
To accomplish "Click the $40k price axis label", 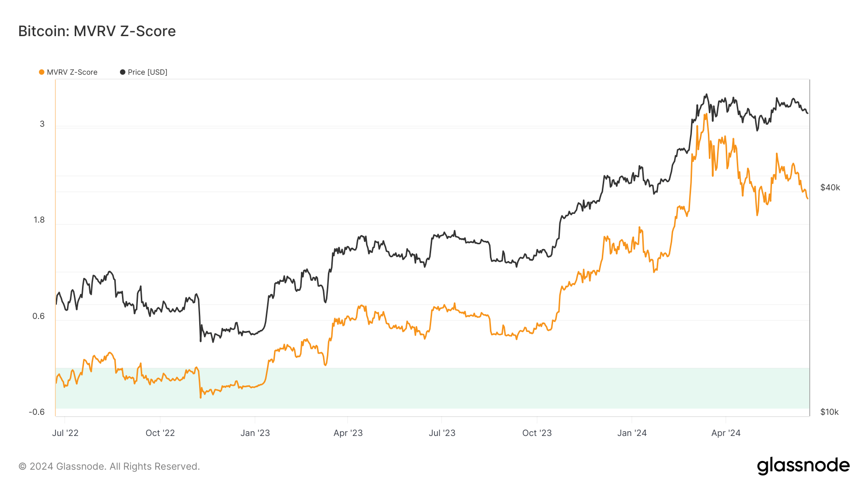I will [x=830, y=187].
